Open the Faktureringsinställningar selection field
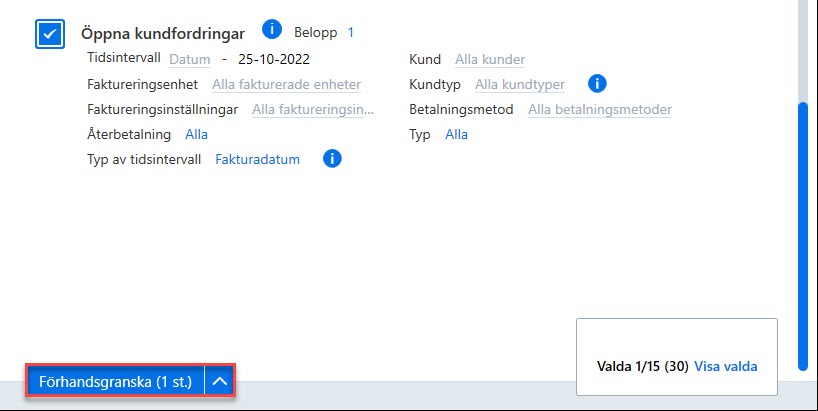 313,110
